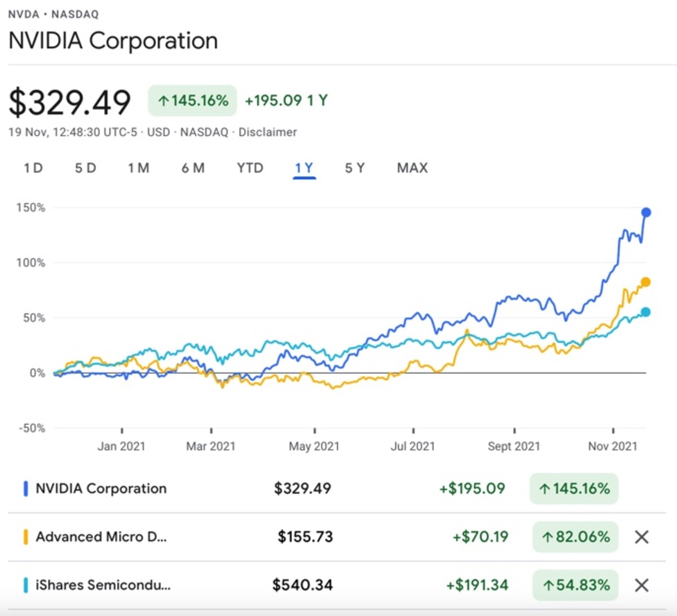Show the 1M chart range
The width and height of the screenshot is (677, 616).
pos(138,168)
